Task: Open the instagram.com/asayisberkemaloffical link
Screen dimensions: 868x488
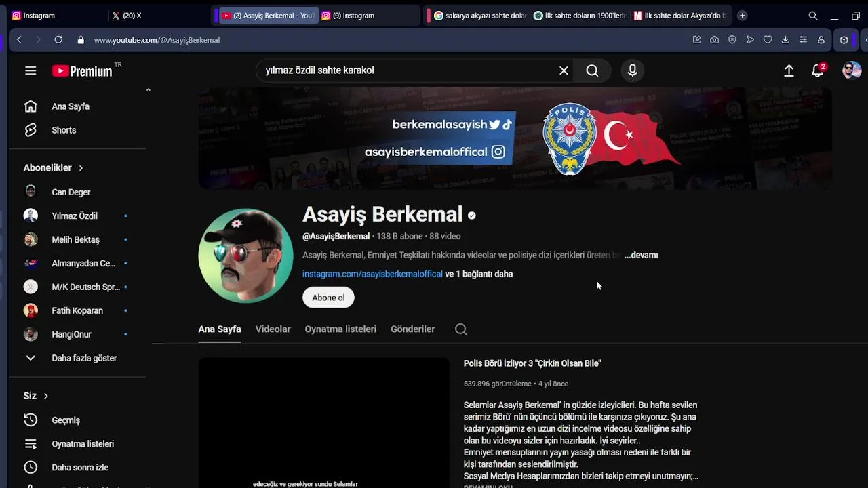Action: pyautogui.click(x=372, y=274)
